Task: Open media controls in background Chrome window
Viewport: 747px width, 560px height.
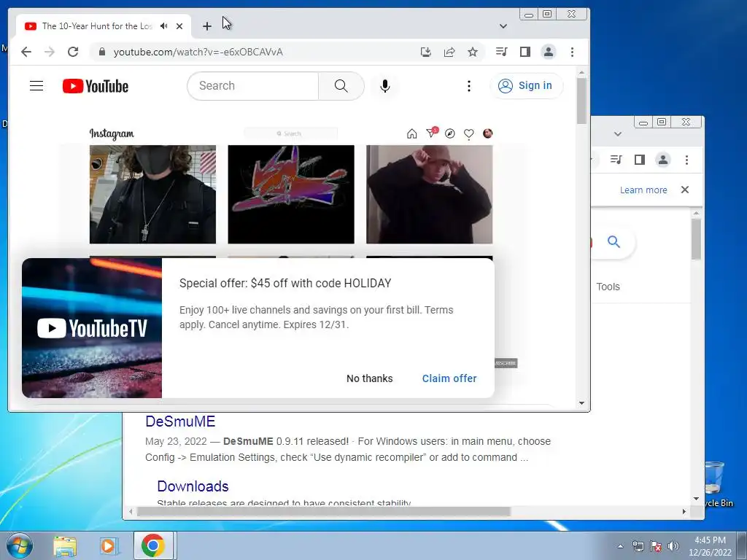Action: pyautogui.click(x=616, y=160)
